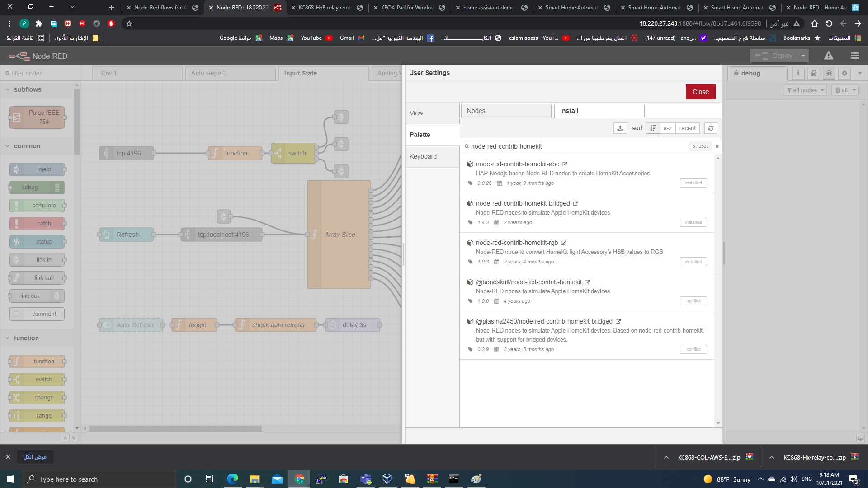Open the all nodes filter dropdown

pyautogui.click(x=805, y=90)
